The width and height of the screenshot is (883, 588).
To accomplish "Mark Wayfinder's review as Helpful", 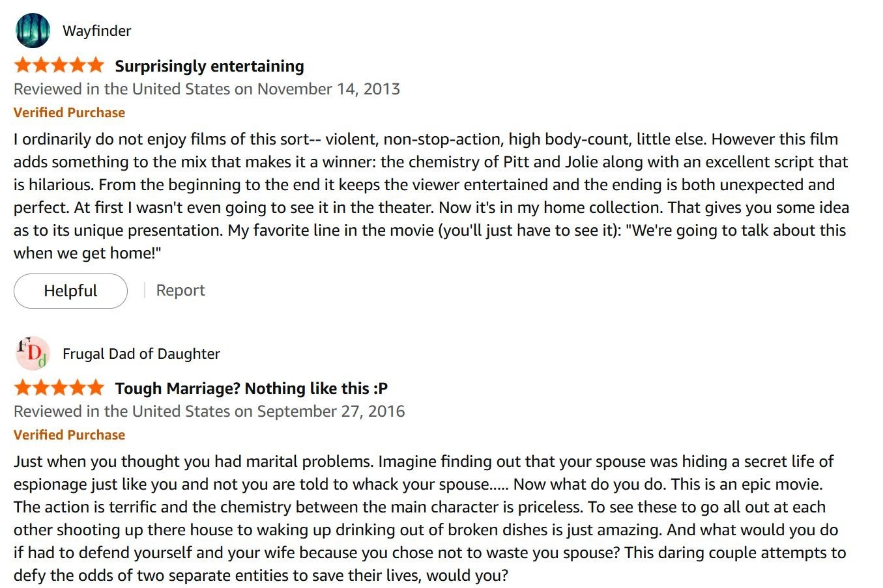I will point(70,290).
